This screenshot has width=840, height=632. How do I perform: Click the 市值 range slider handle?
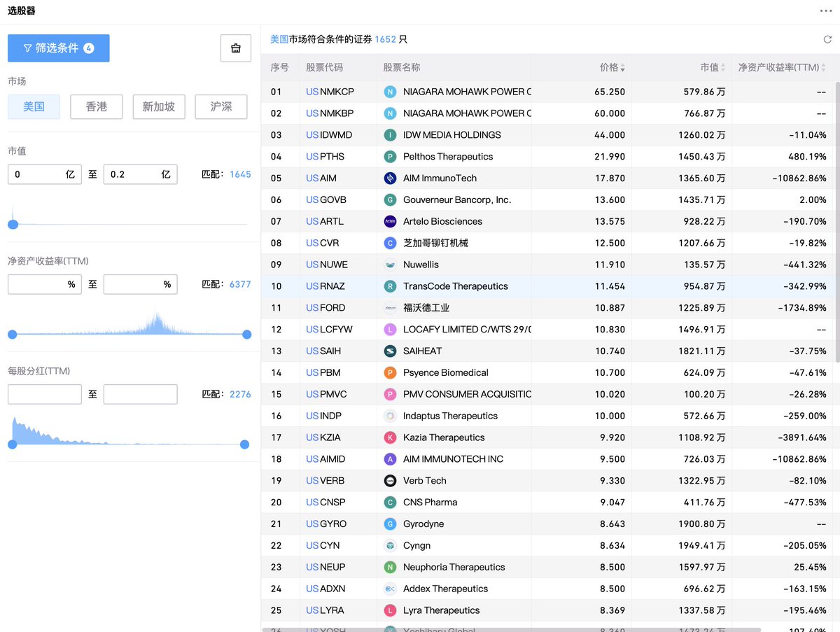coord(13,225)
